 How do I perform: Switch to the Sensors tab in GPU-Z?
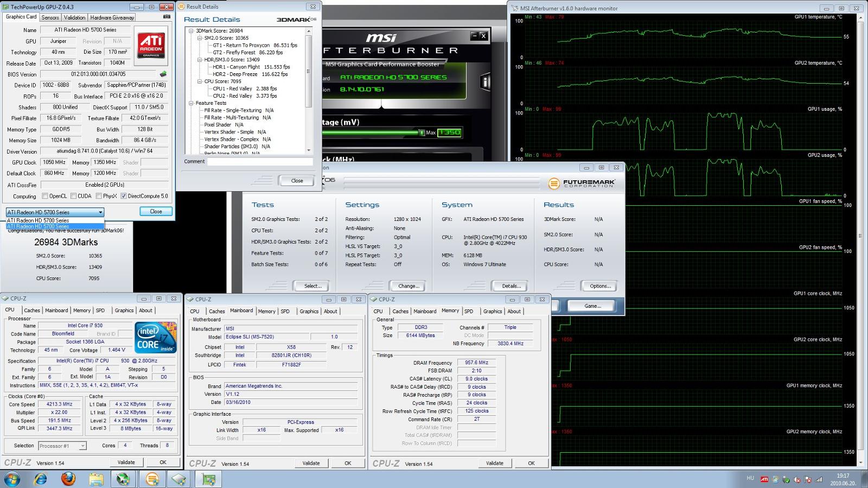point(50,17)
